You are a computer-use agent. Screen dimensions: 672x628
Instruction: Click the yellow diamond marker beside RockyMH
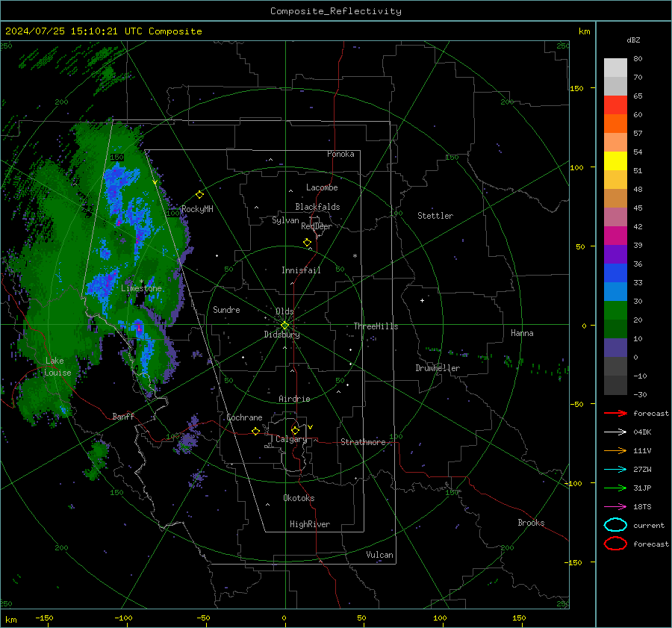tap(199, 195)
